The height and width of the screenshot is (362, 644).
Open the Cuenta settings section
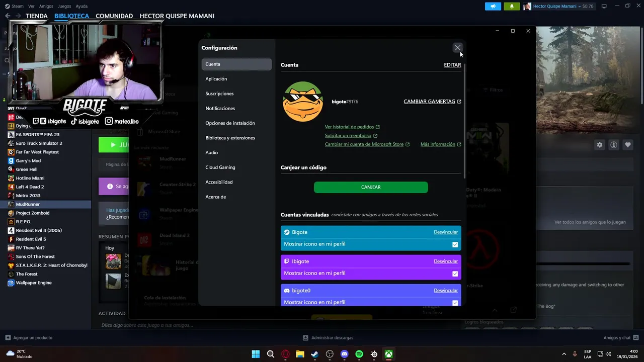(236, 64)
